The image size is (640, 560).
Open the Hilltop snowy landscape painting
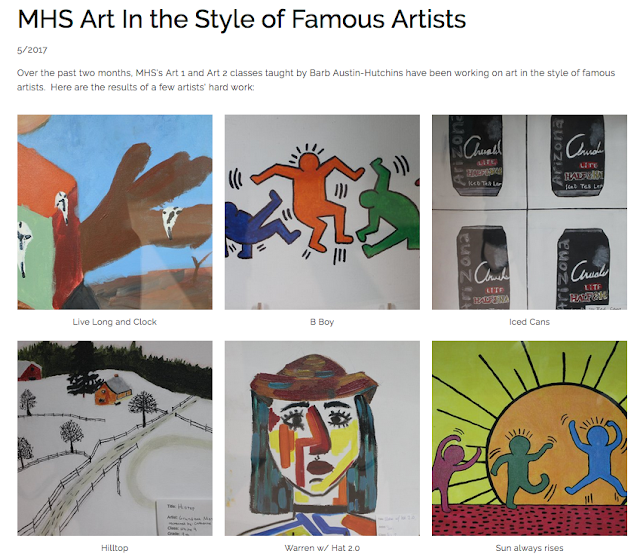115,438
